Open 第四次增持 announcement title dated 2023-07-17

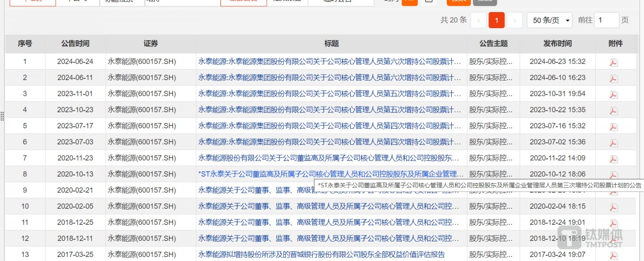click(330, 126)
